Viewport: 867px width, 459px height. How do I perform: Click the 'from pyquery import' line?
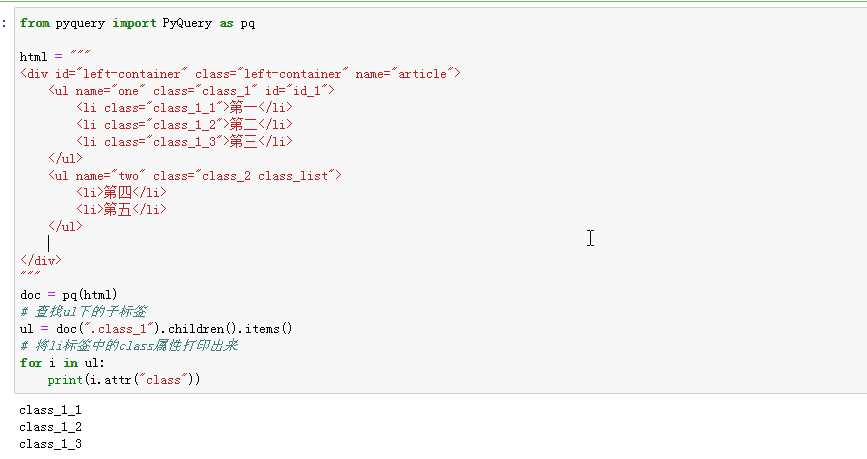137,23
